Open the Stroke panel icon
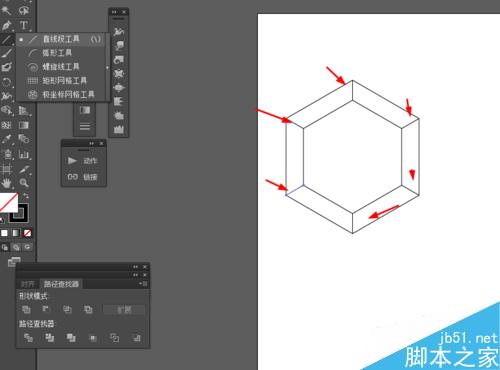This screenshot has height=370, width=500. tap(85, 127)
